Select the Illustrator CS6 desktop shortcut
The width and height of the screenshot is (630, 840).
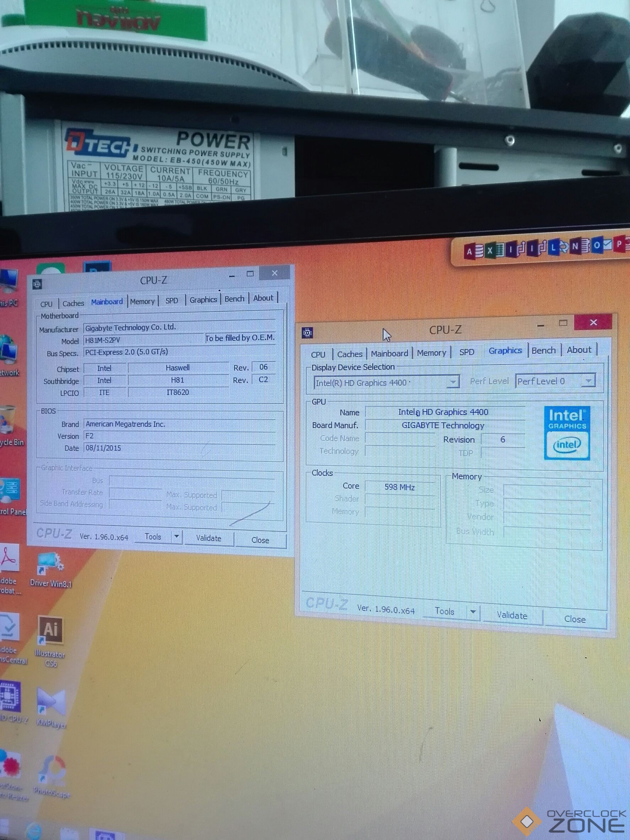(50, 641)
